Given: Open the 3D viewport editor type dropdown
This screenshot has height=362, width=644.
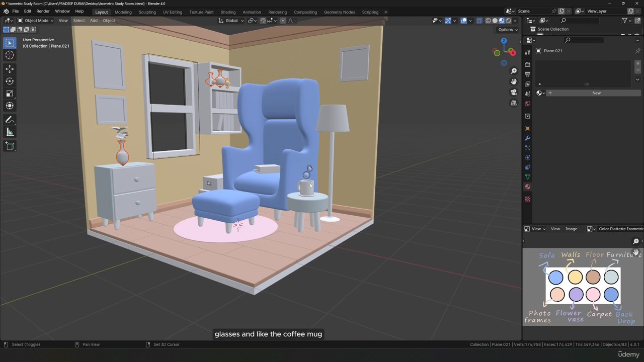Looking at the screenshot, I should click(x=9, y=21).
